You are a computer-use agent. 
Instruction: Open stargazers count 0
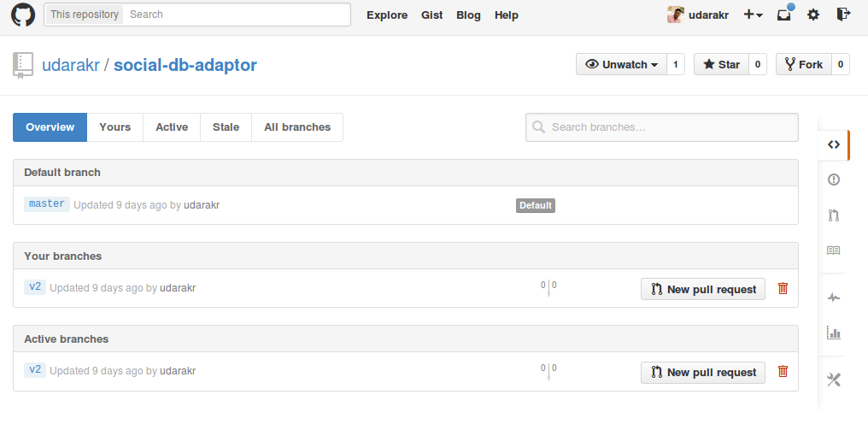[758, 64]
